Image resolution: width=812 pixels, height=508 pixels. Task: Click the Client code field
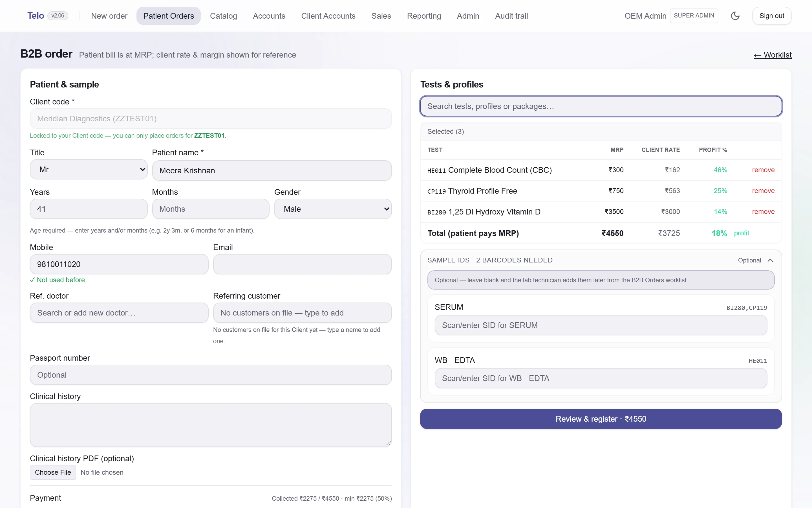click(x=211, y=119)
